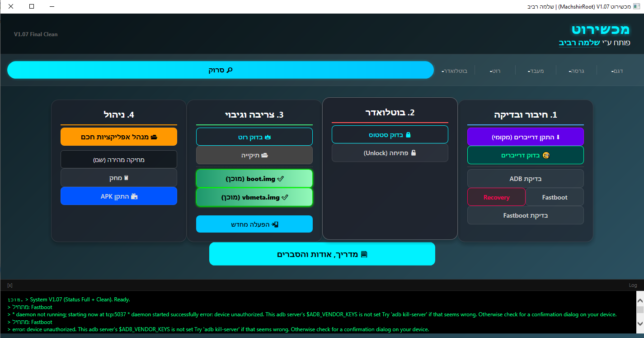This screenshot has height=338, width=644.
Task: Open the תיקייה folder button
Action: 254,155
